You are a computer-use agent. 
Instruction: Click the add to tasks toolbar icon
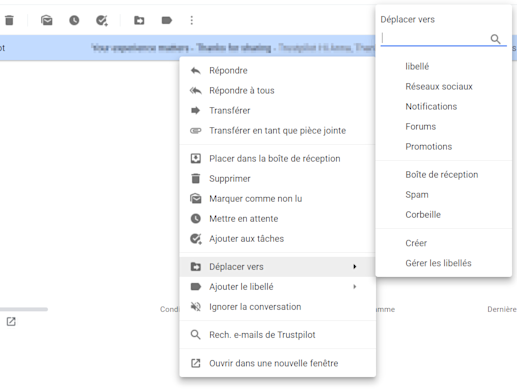coord(102,20)
